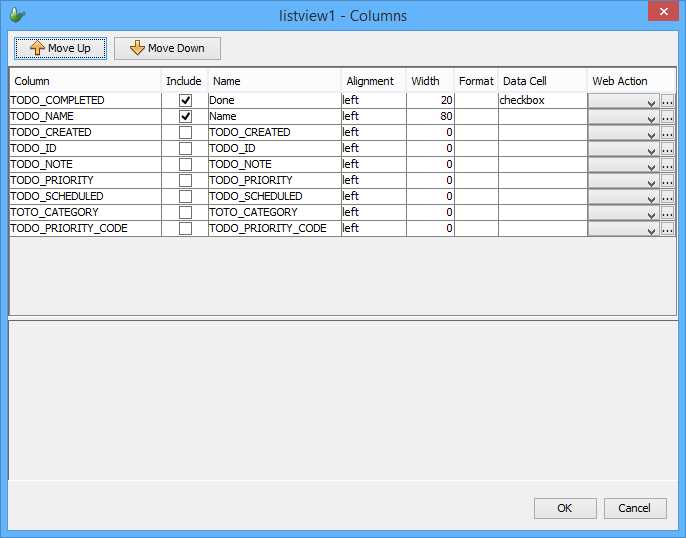686x538 pixels.
Task: Uncheck Include for TODO_COMPLETED column
Action: (x=185, y=101)
